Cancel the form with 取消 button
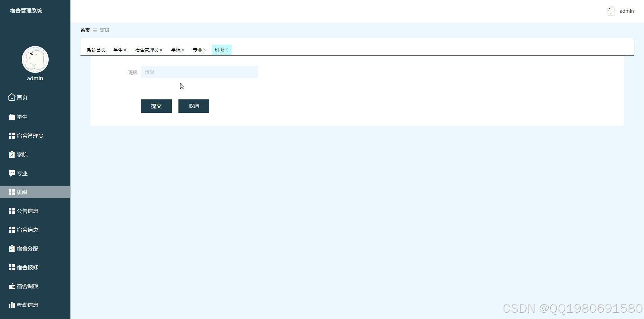The width and height of the screenshot is (644, 319). [194, 106]
